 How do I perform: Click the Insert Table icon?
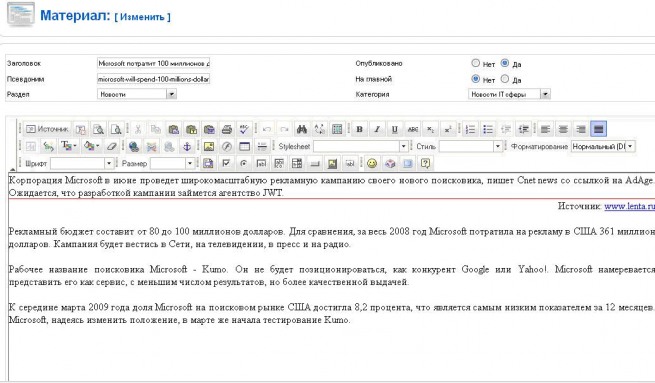tap(244, 146)
